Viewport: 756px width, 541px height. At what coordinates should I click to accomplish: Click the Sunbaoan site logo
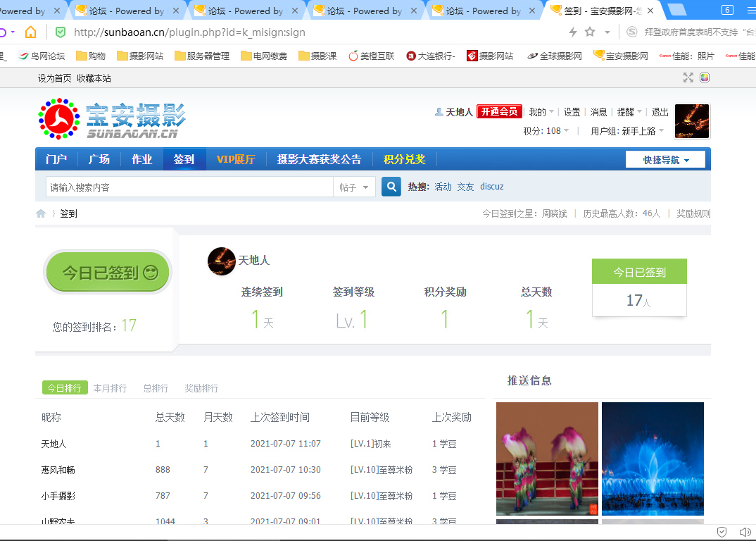click(x=112, y=119)
